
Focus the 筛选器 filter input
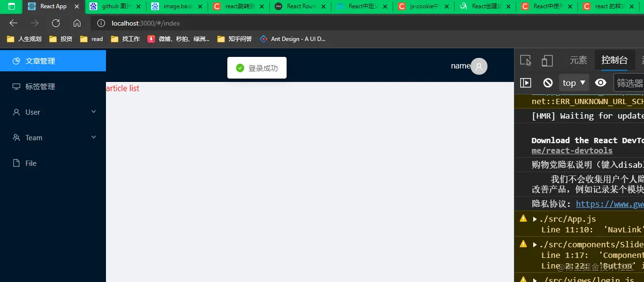[629, 82]
